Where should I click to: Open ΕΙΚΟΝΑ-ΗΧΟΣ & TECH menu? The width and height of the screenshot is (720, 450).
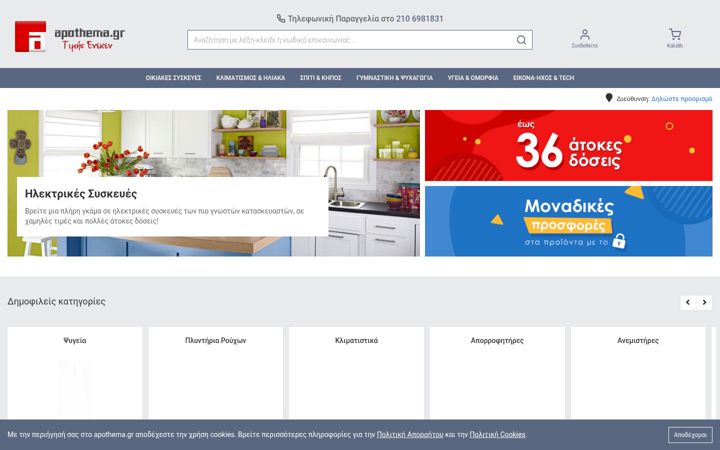[544, 78]
